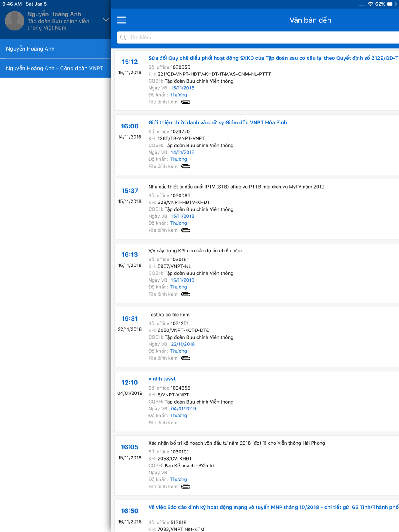Click the Wi-Fi status icon
Screen dimensions: 399x532
click(371, 4)
